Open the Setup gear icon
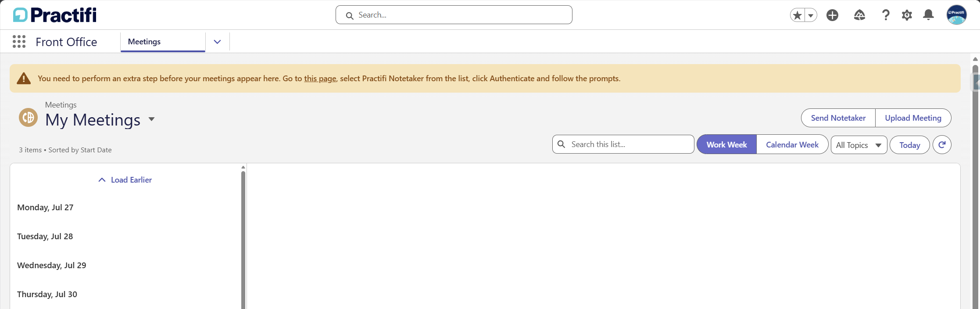This screenshot has height=309, width=980. coord(907,15)
